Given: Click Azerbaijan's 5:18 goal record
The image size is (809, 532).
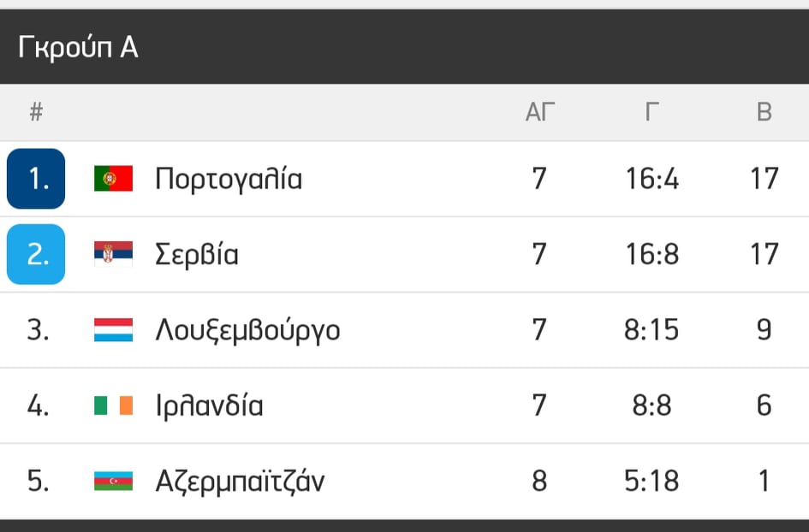Looking at the screenshot, I should (x=651, y=481).
